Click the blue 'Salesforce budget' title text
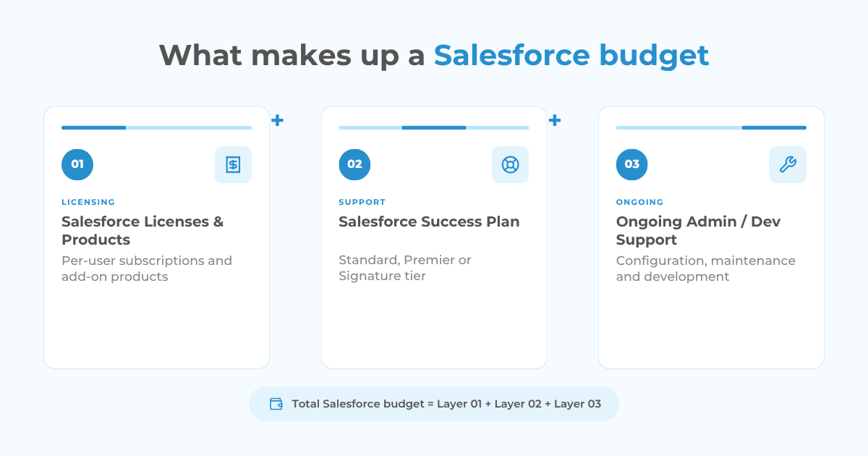868x456 pixels. 571,55
